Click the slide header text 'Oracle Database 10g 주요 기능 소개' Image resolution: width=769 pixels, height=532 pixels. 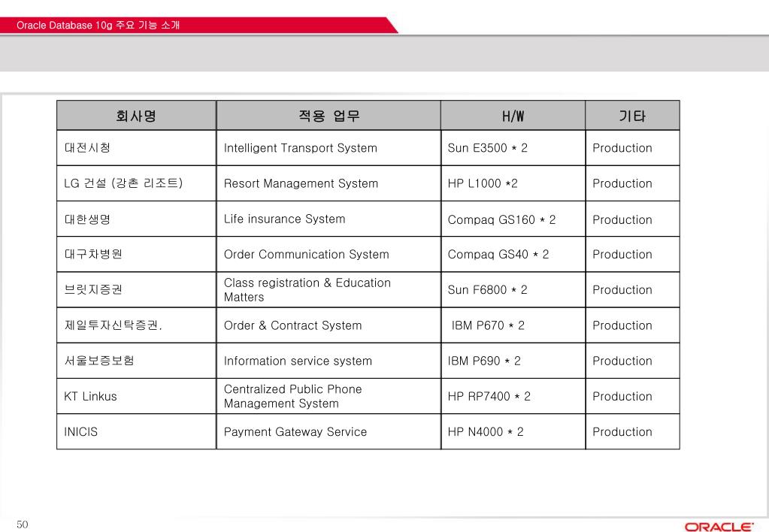click(x=98, y=25)
